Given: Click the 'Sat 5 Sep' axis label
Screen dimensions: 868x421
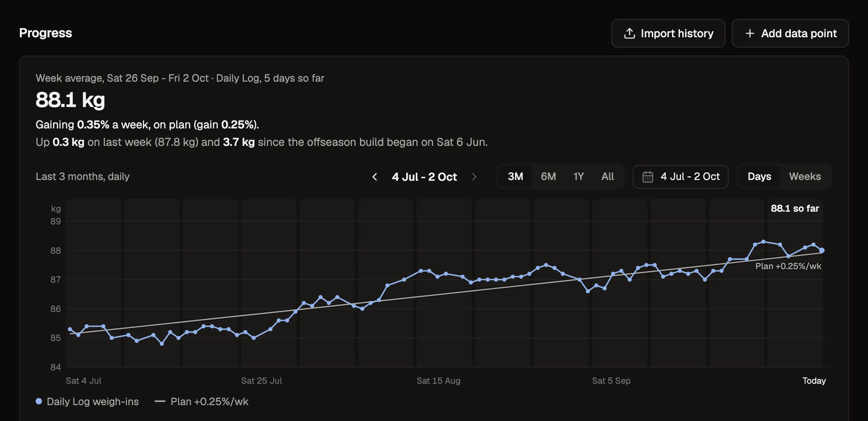Looking at the screenshot, I should [x=611, y=381].
